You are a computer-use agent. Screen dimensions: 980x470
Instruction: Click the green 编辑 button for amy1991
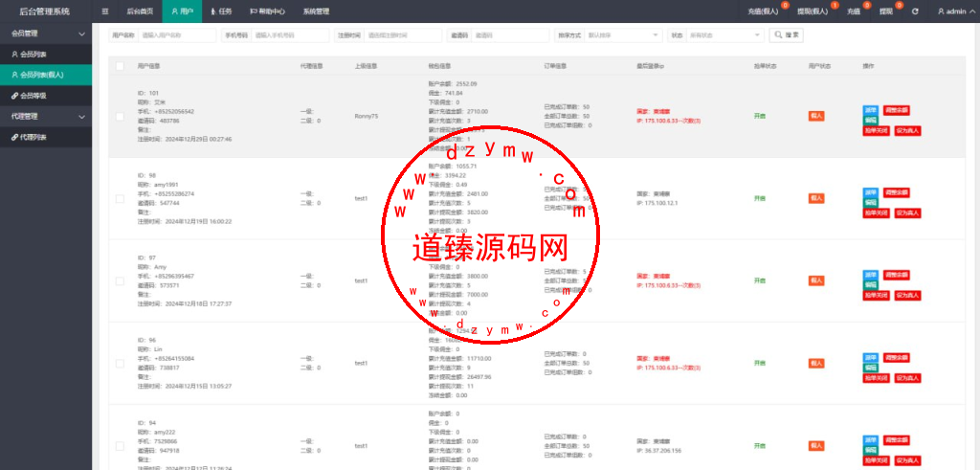click(x=871, y=203)
